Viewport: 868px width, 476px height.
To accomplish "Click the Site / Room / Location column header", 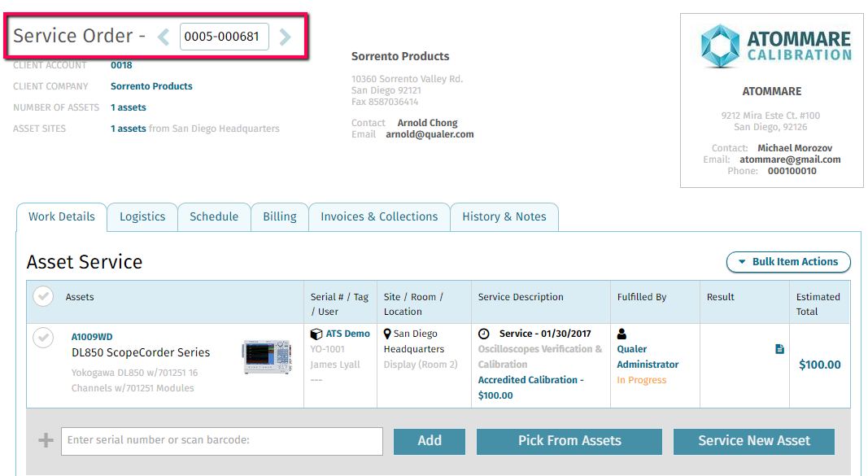I will click(x=413, y=304).
